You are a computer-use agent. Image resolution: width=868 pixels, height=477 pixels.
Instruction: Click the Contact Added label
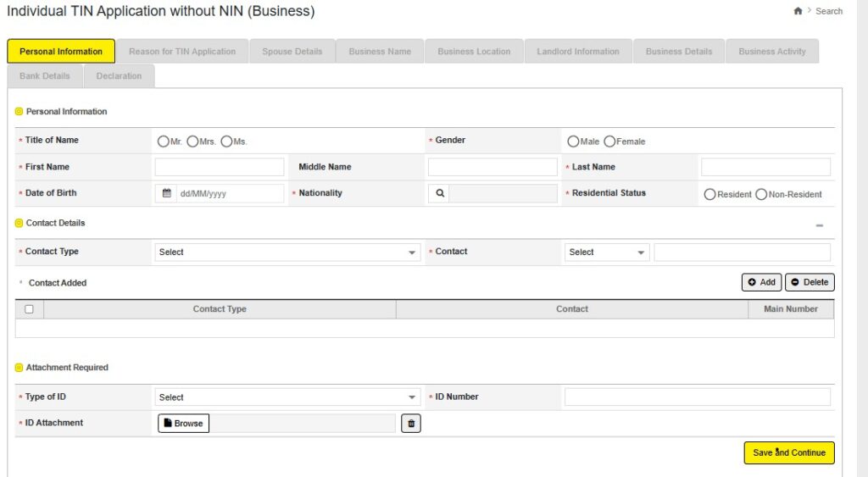click(58, 283)
